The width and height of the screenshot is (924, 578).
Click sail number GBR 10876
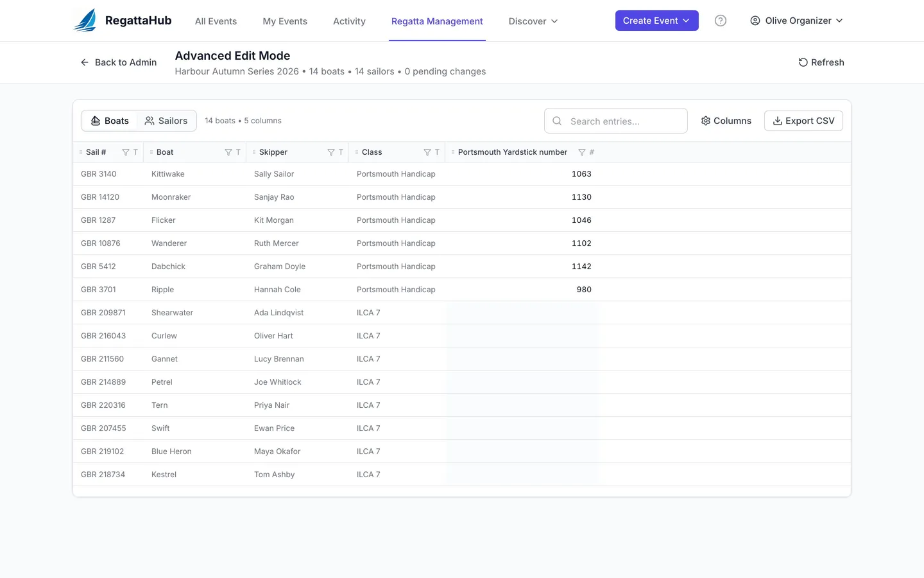[101, 243]
